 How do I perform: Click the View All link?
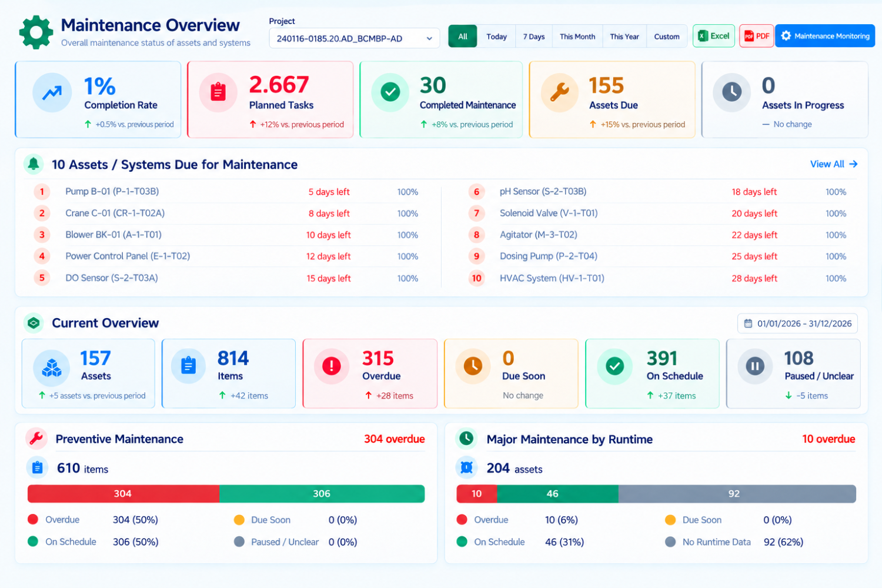[x=834, y=164]
